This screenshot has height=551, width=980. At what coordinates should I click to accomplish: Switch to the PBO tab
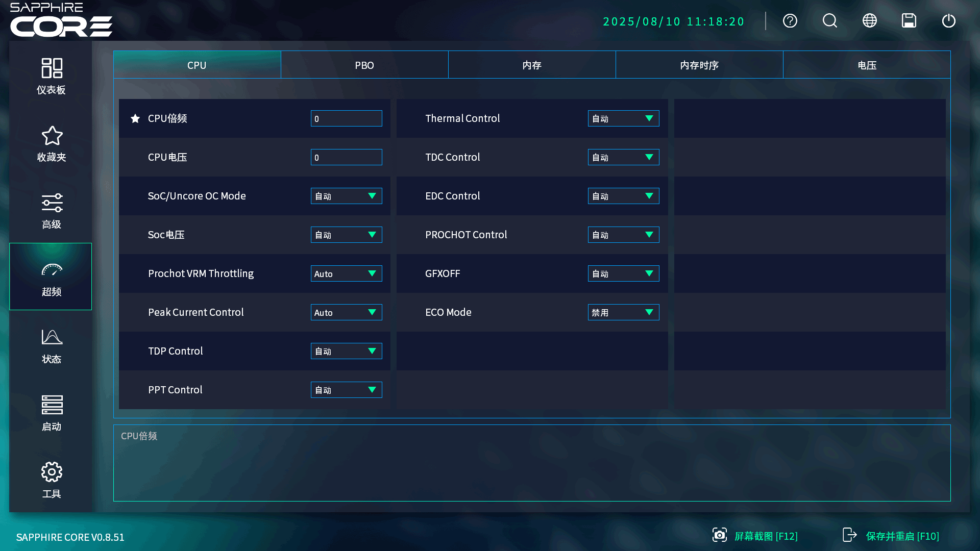click(364, 65)
